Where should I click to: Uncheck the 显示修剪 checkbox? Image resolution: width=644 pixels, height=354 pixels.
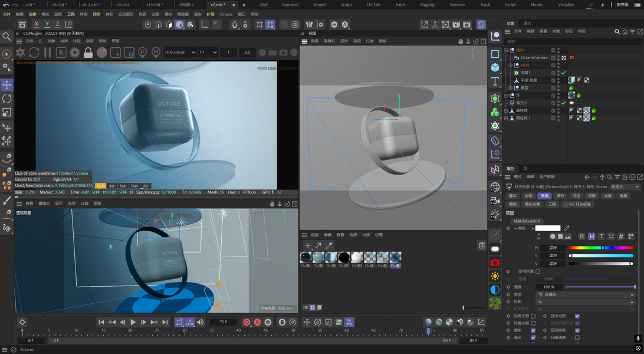(577, 330)
